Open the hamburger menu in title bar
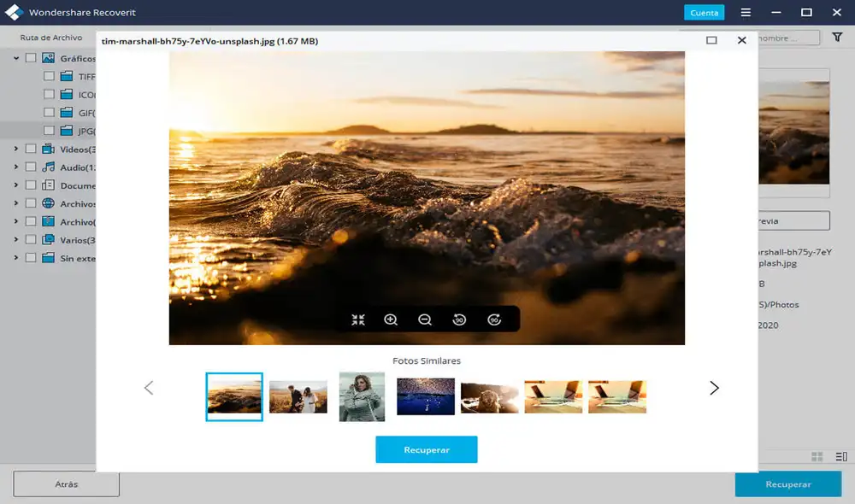 pyautogui.click(x=746, y=13)
